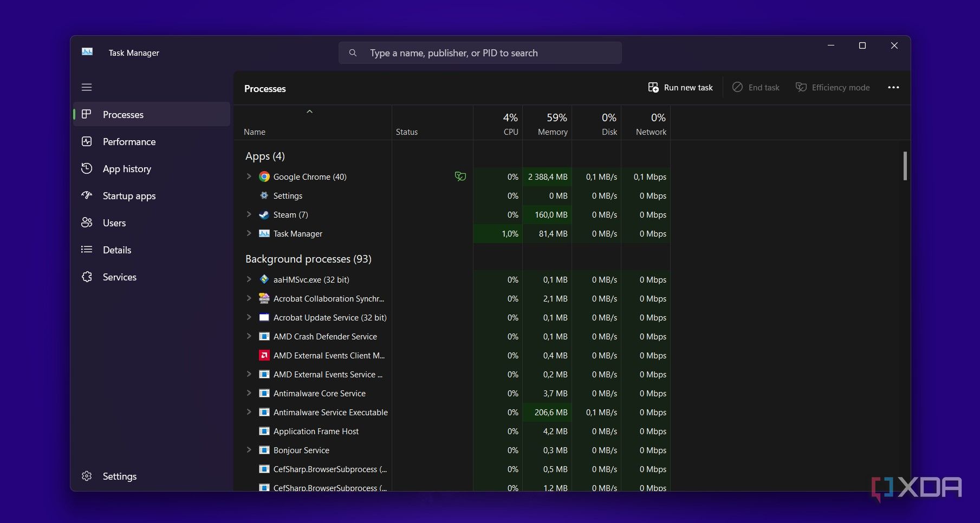The width and height of the screenshot is (980, 523).
Task: Click the Steam app icon
Action: pos(264,214)
